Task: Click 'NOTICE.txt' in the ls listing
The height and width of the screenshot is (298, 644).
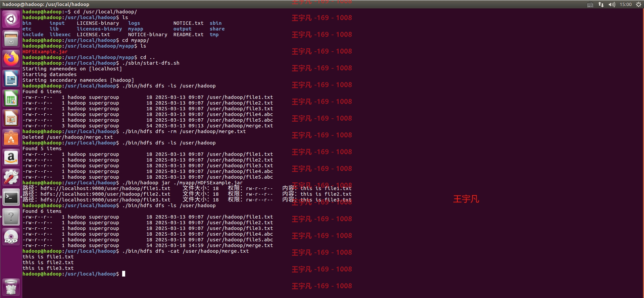Action: pyautogui.click(x=188, y=23)
